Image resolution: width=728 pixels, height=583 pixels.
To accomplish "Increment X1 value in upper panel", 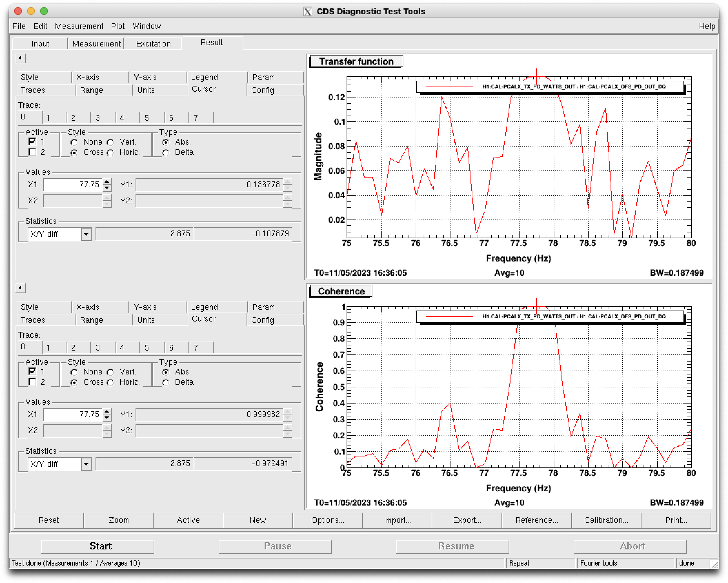I will 107,181.
